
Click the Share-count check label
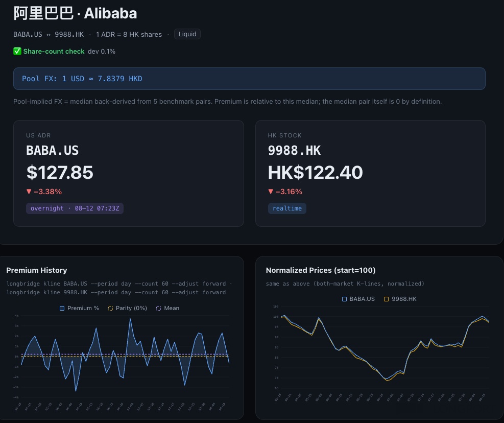click(54, 52)
